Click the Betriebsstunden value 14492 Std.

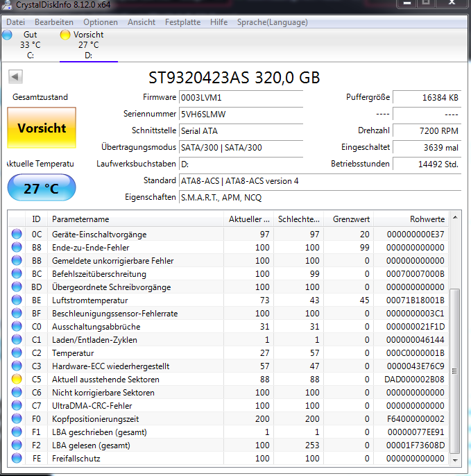point(427,164)
